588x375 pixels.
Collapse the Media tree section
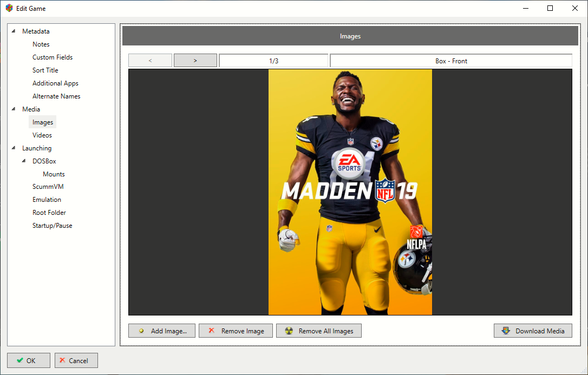click(14, 109)
